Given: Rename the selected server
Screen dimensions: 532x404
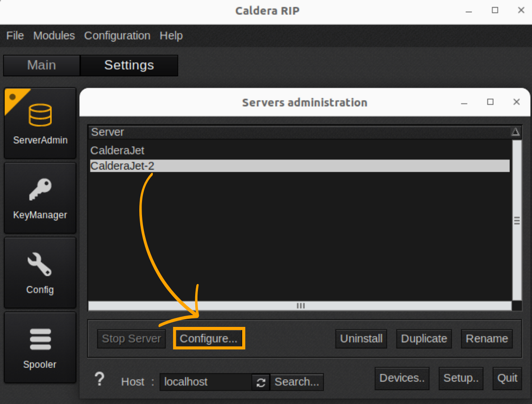Looking at the screenshot, I should 486,339.
